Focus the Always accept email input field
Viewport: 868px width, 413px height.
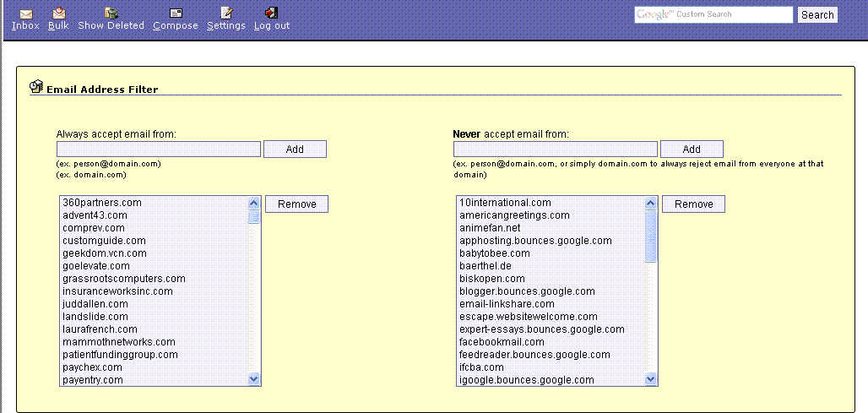[x=159, y=149]
